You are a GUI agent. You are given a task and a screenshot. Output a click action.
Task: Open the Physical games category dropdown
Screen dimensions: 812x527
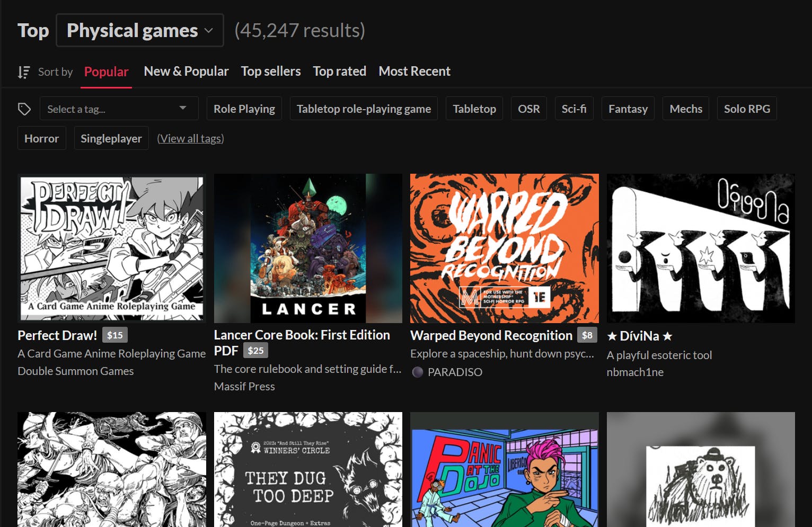tap(140, 31)
